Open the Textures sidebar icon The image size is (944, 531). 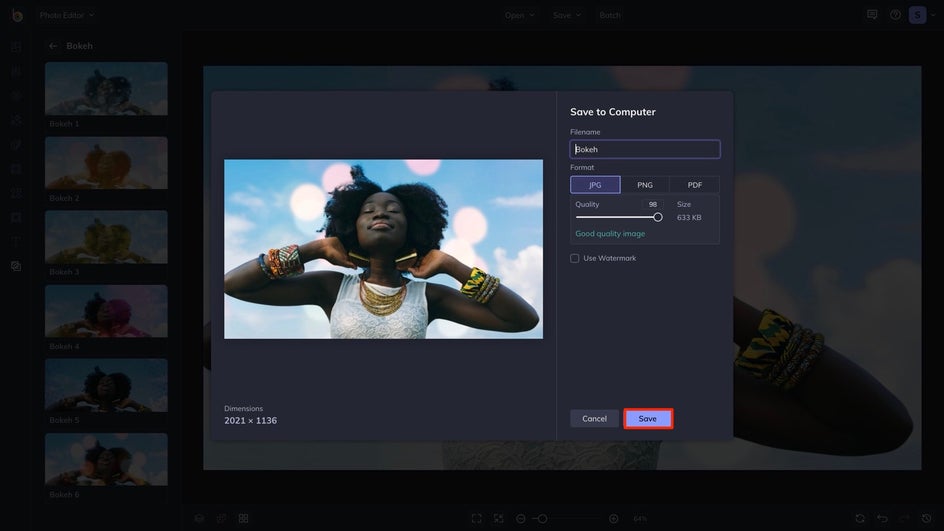click(16, 266)
